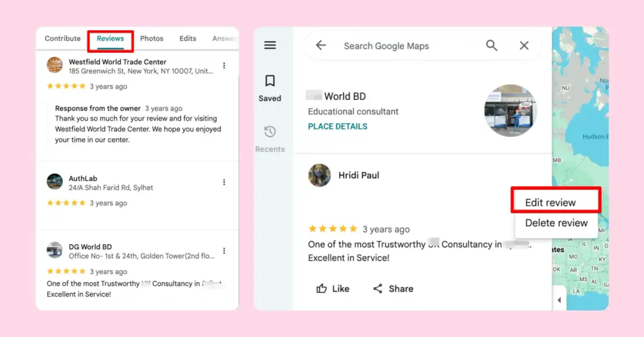Open the hamburger menu in Google Maps

pos(270,45)
